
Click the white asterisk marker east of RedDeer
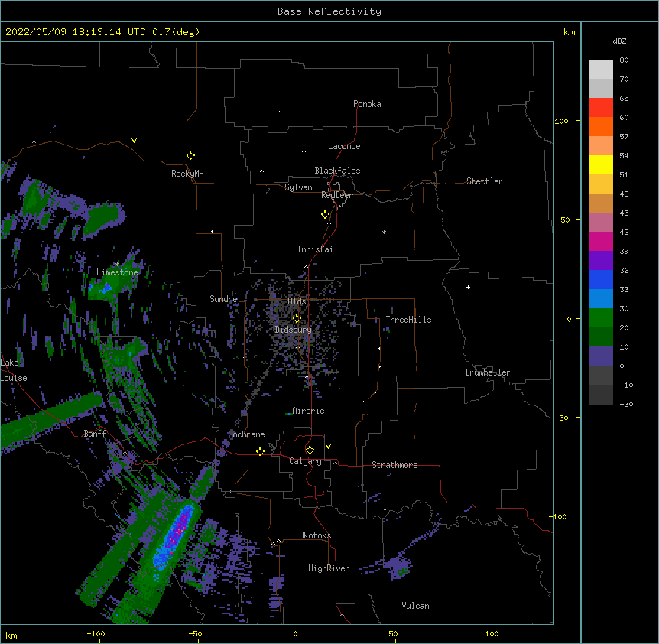[384, 232]
